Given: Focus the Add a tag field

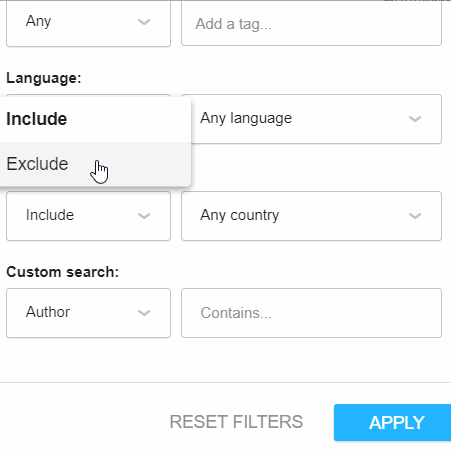Looking at the screenshot, I should coord(311,23).
